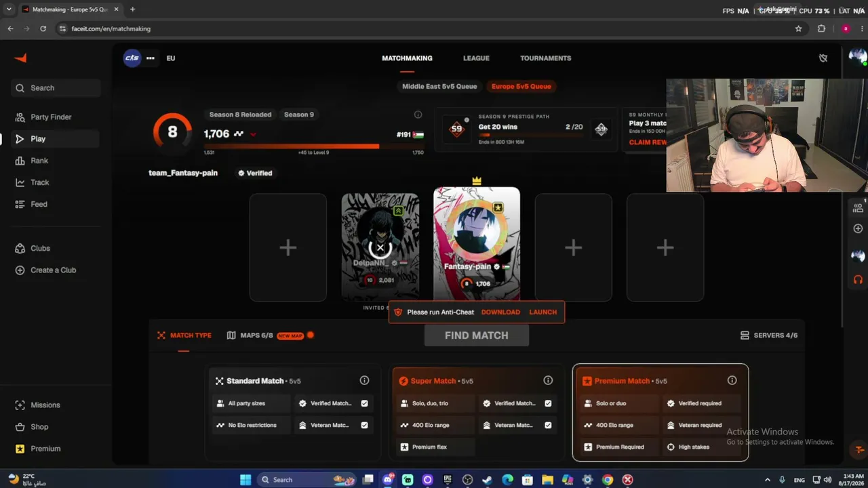Viewport: 868px width, 488px height.
Task: Open the friends list icon in the right rail
Action: 858,208
